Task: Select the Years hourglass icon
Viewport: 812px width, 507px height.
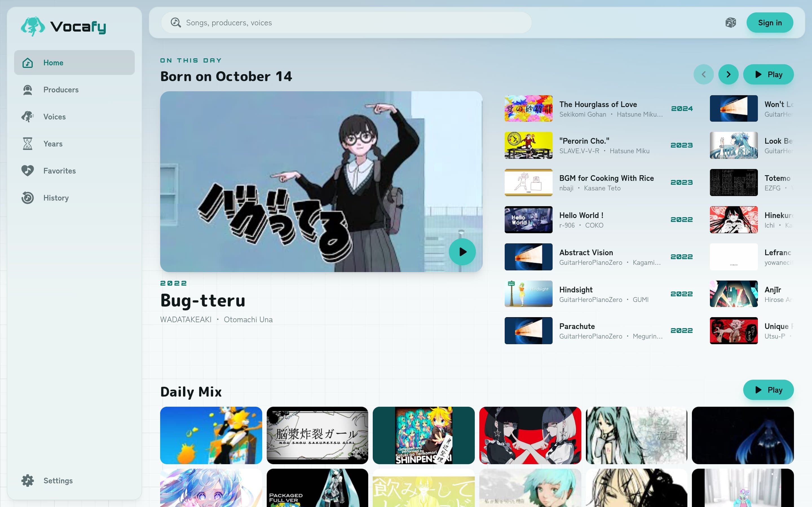Action: [28, 144]
